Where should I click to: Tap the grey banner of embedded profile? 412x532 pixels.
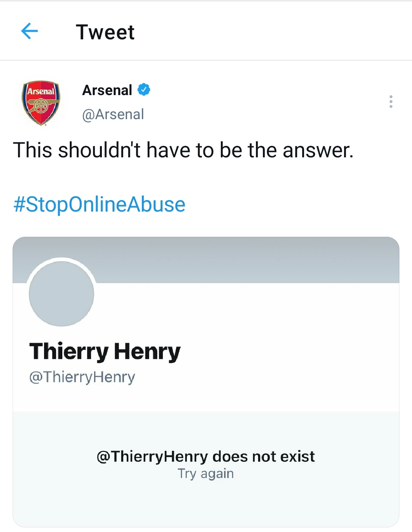click(244, 260)
